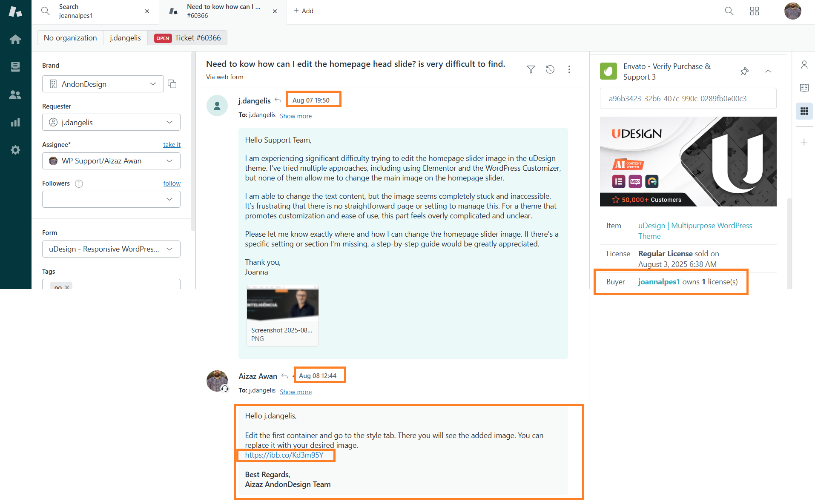Open the Followers dropdown
The width and height of the screenshot is (815, 504).
coord(111,199)
